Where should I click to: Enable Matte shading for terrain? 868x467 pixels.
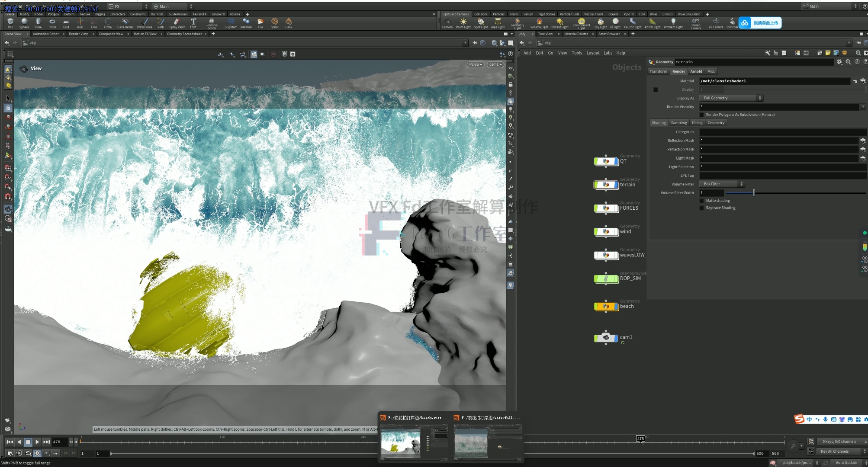click(x=701, y=200)
